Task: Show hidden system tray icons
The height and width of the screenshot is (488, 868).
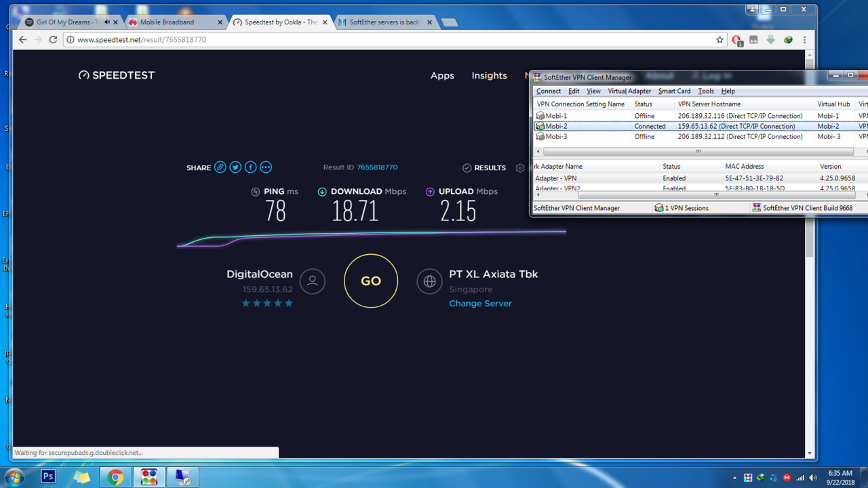Action: pyautogui.click(x=734, y=478)
